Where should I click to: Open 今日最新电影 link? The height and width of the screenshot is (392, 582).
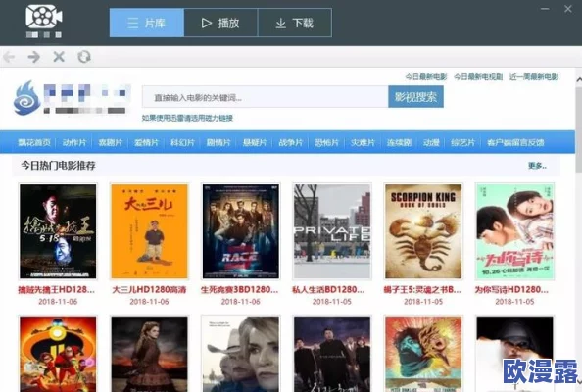(426, 76)
